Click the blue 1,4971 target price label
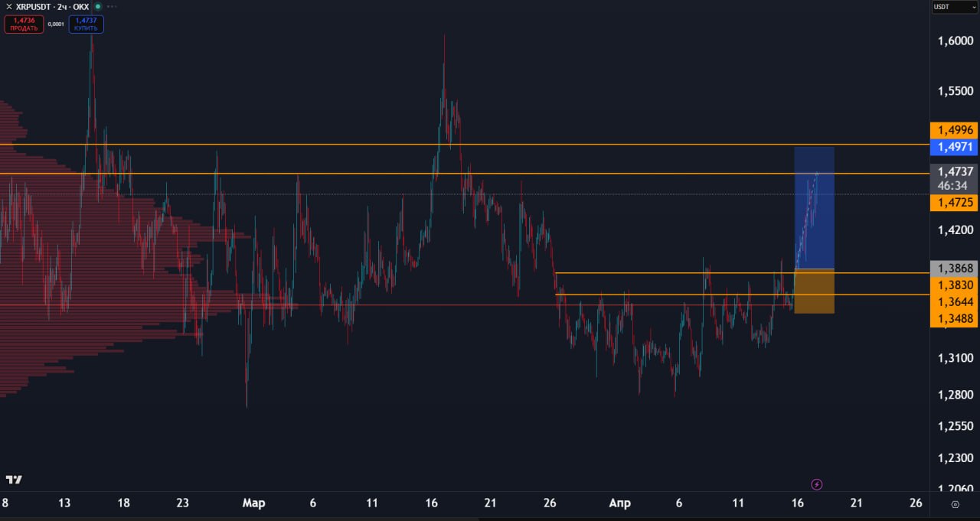 click(954, 146)
